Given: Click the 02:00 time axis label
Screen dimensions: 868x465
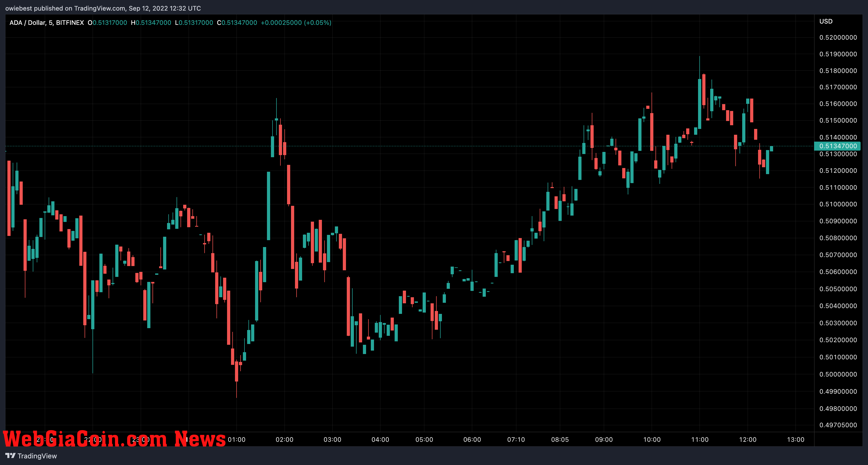Looking at the screenshot, I should 284,440.
